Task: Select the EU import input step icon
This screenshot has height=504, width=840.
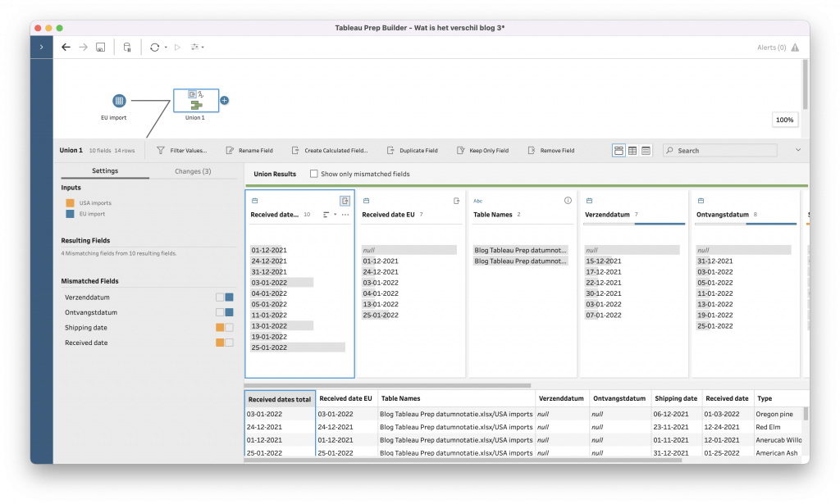Action: coord(119,101)
